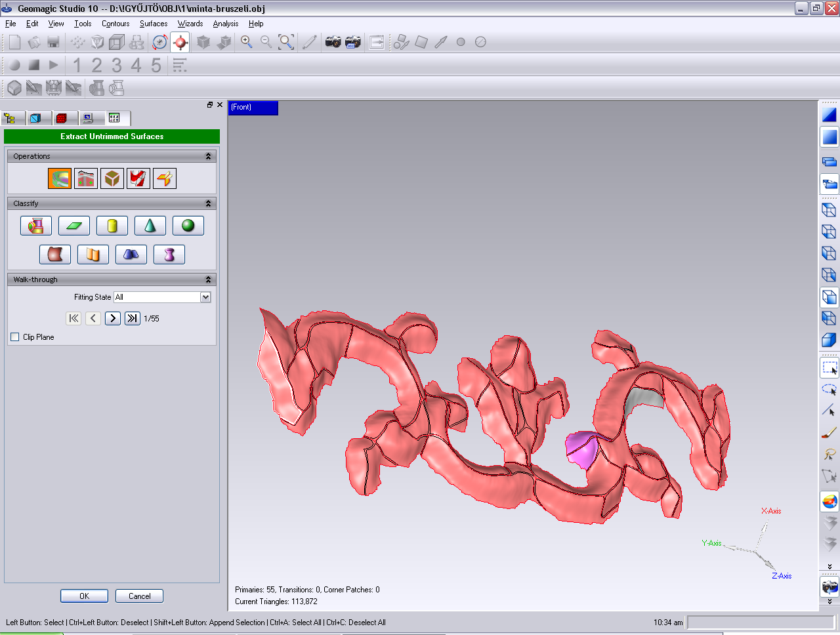Collapse the Walk-through section
840x635 pixels.
click(208, 279)
